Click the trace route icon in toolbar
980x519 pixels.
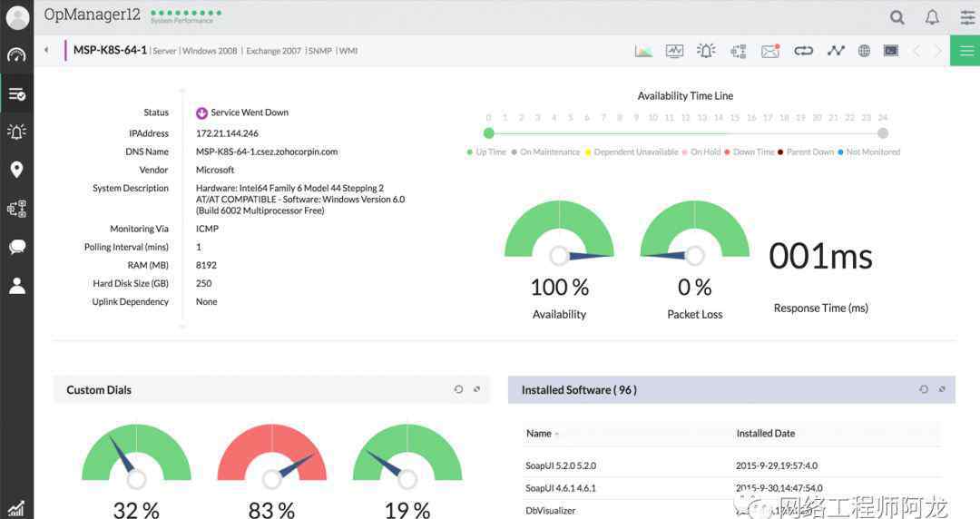click(836, 51)
